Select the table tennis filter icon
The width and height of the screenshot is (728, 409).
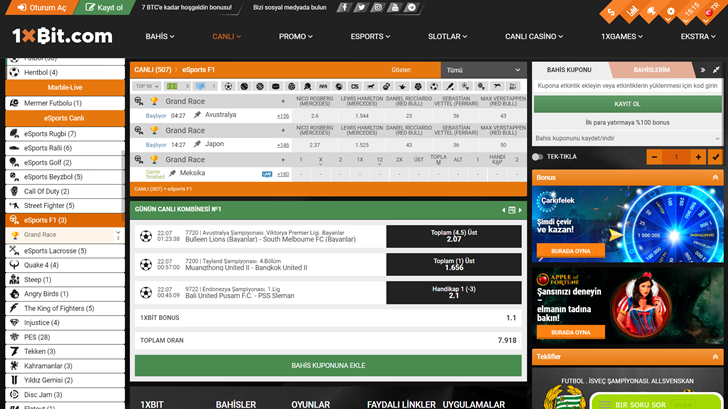tap(307, 86)
